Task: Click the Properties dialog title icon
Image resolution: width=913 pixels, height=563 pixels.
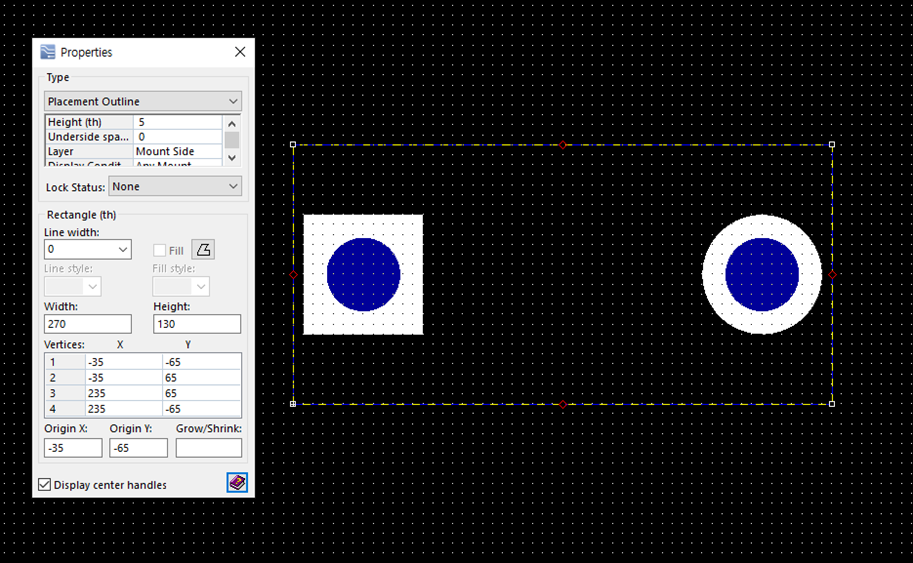Action: 48,52
